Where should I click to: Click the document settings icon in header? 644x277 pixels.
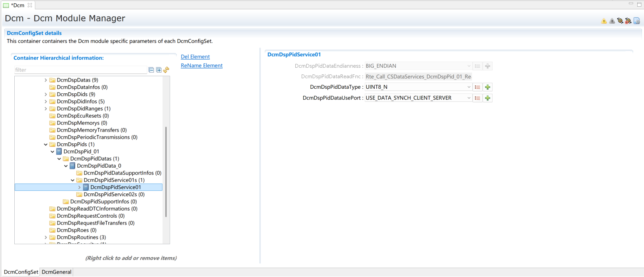tap(636, 21)
